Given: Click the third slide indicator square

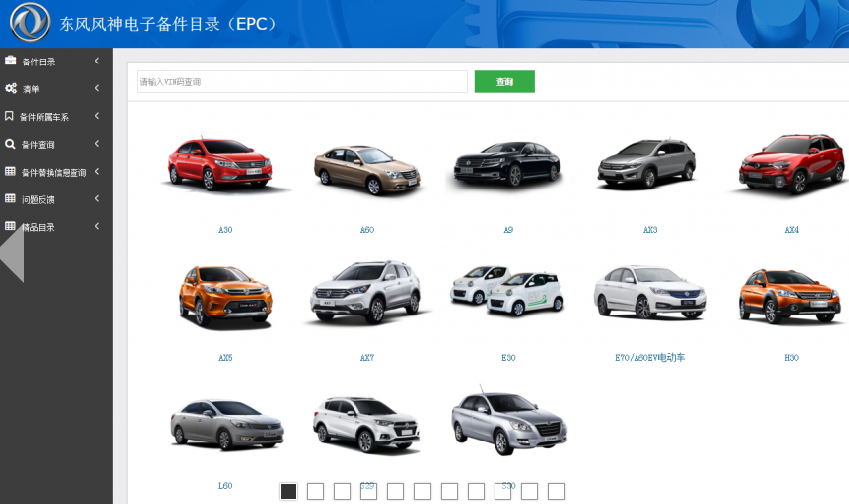Looking at the screenshot, I should point(342,491).
